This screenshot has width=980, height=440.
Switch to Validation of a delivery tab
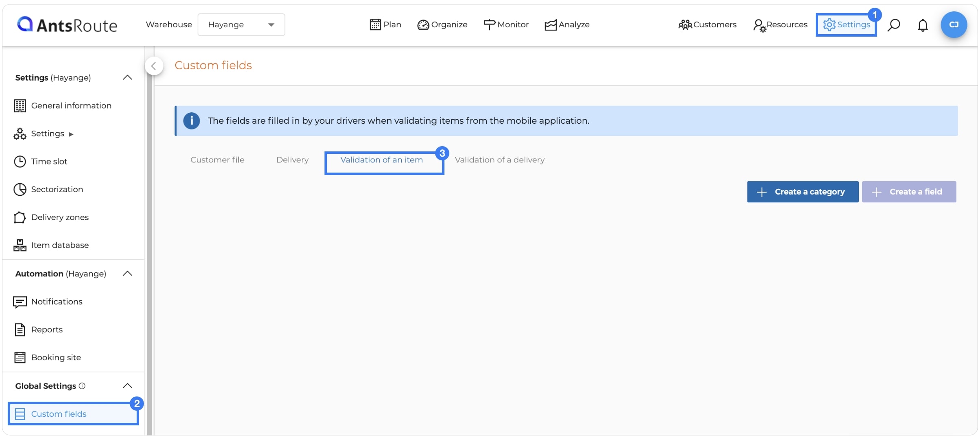[x=499, y=160]
